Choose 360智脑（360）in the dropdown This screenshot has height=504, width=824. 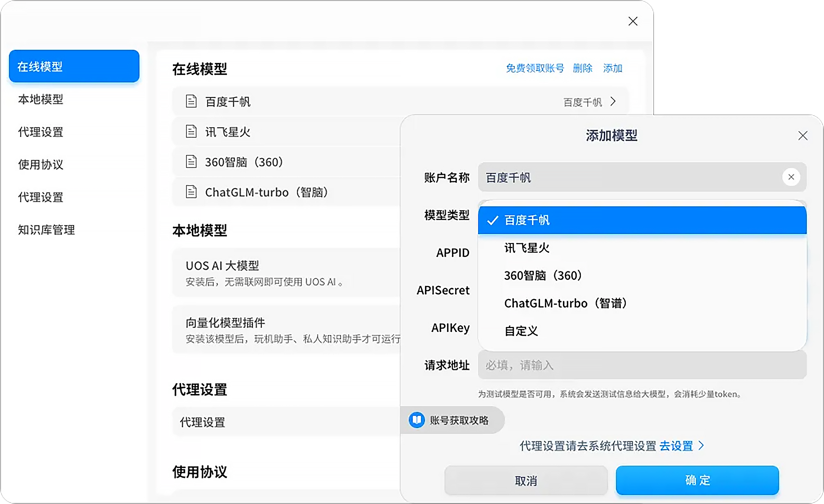(x=642, y=275)
